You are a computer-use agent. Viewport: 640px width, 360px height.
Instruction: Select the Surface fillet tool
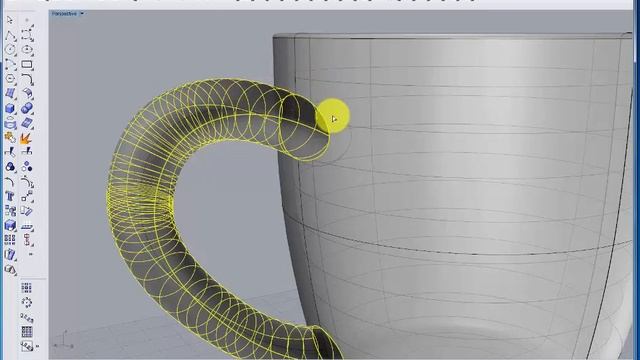(27, 93)
